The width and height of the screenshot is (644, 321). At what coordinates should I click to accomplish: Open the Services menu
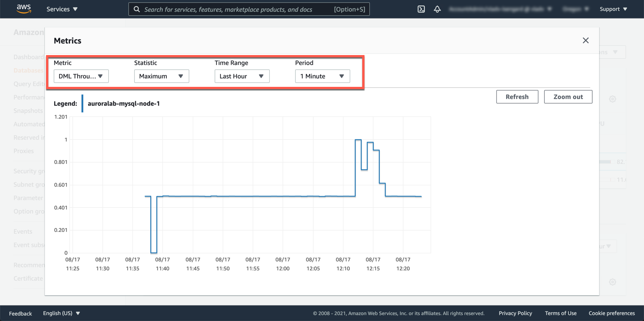[62, 9]
